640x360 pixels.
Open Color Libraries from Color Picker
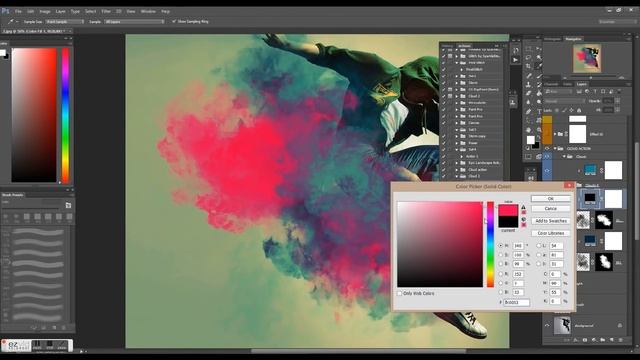(x=551, y=233)
